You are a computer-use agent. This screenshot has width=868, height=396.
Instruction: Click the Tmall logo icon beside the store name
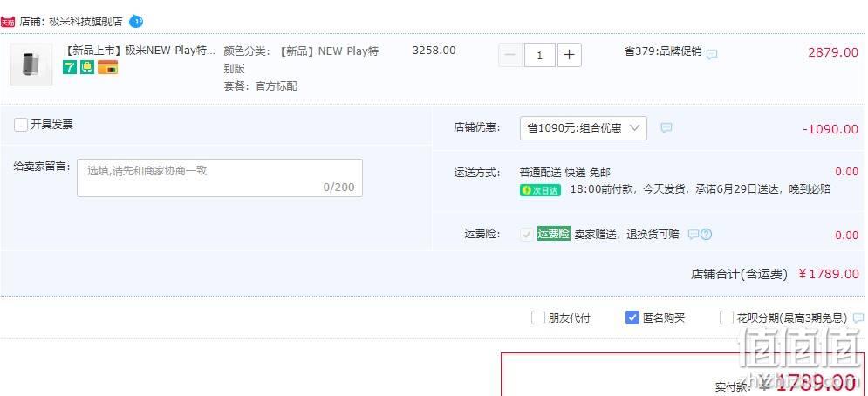pos(7,22)
